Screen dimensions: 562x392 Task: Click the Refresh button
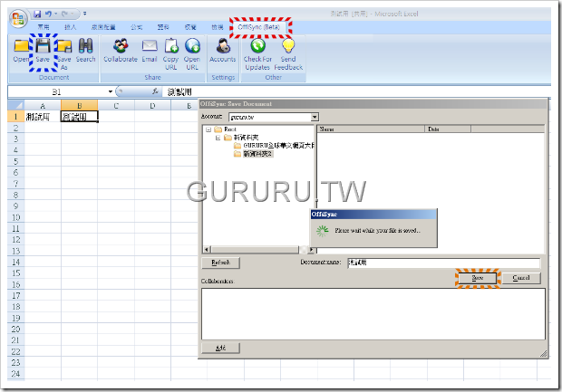tap(220, 263)
